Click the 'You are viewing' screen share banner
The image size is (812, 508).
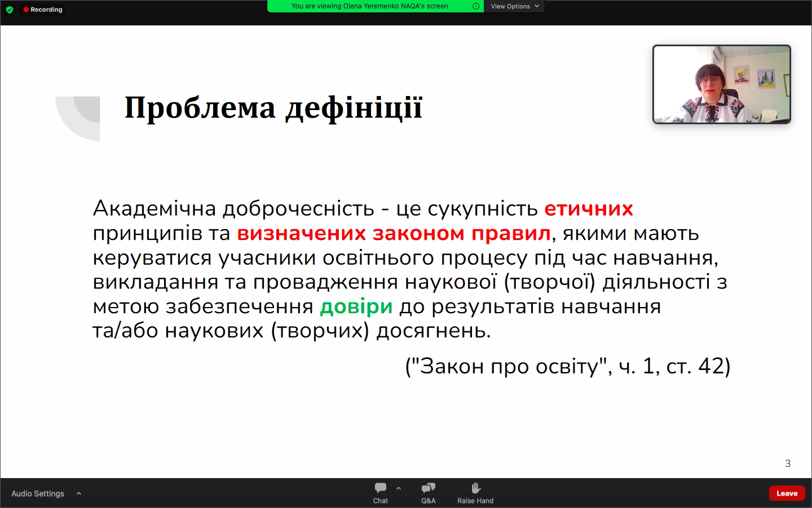click(x=369, y=6)
